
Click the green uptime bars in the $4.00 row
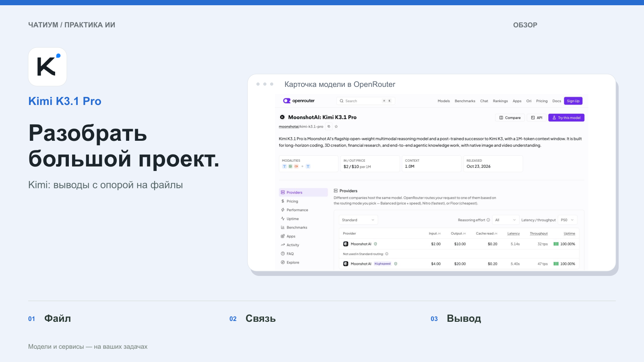point(556,264)
